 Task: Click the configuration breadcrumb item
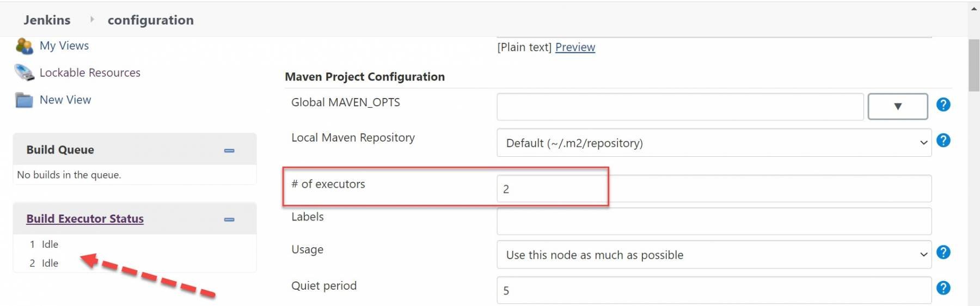150,20
